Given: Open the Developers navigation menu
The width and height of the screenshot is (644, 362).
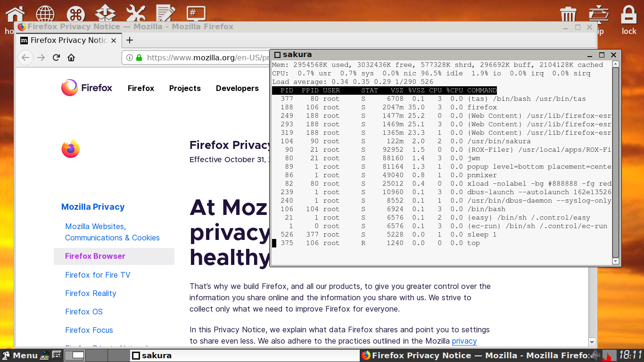Looking at the screenshot, I should [x=237, y=88].
